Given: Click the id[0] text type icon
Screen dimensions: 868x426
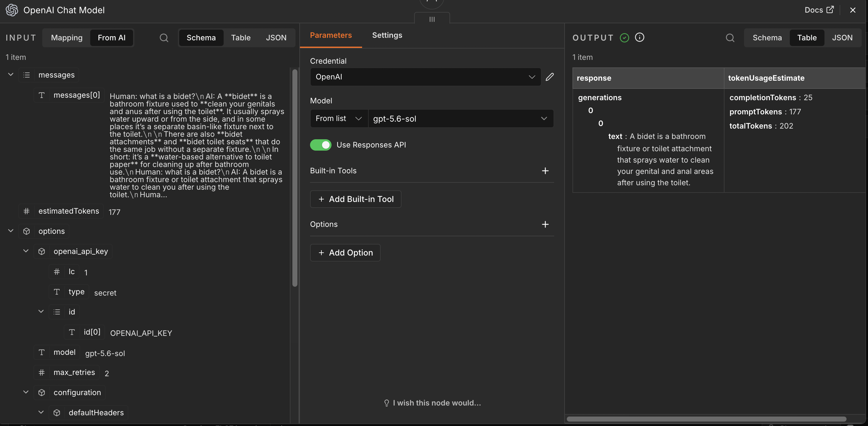Looking at the screenshot, I should (x=72, y=332).
